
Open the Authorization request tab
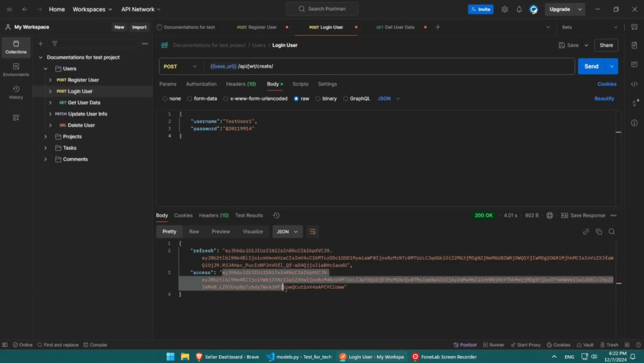(201, 84)
